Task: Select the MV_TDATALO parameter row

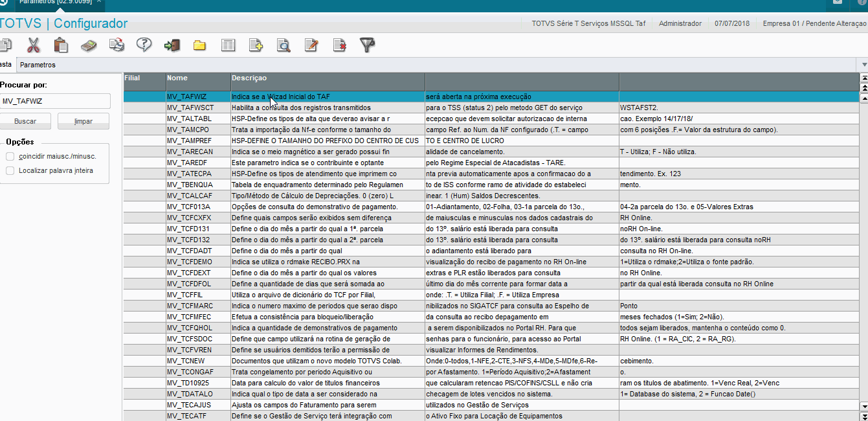Action: point(491,394)
